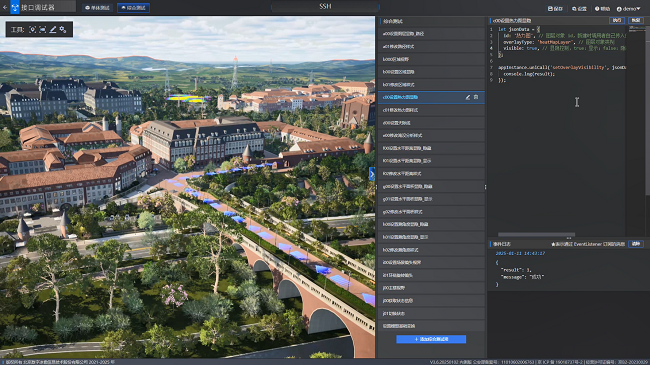
Task: Click the 综合测试 list panel header
Action: tap(431, 21)
